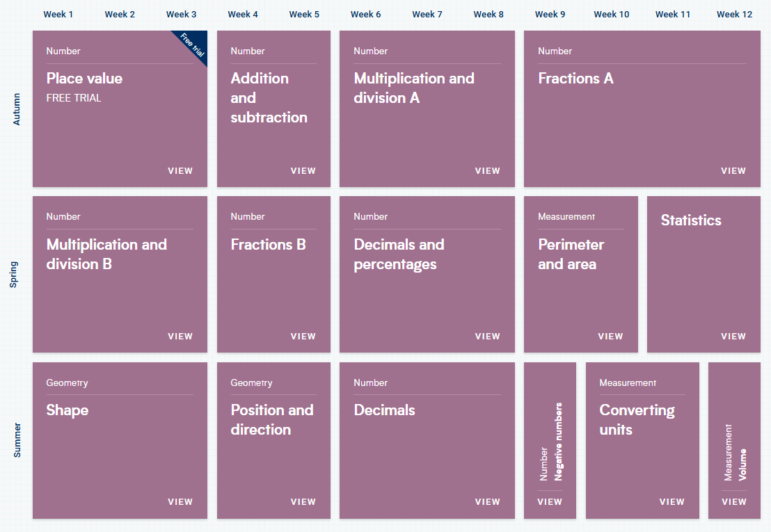The width and height of the screenshot is (771, 532).
Task: Open the Fractions A title
Action: 575,79
